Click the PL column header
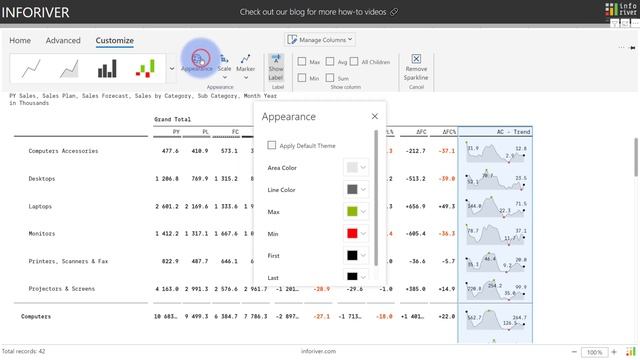This screenshot has height=360, width=640. coord(205,132)
